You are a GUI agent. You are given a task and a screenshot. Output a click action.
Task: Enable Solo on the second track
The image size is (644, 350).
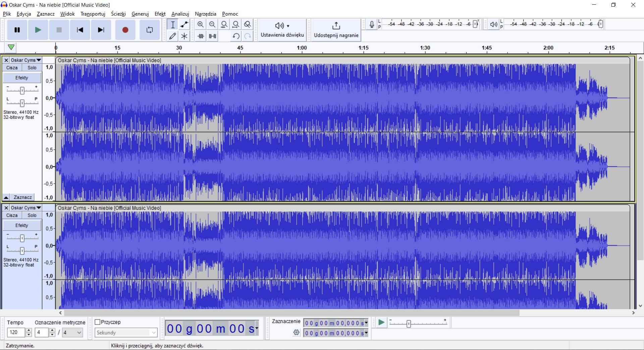[x=32, y=215]
